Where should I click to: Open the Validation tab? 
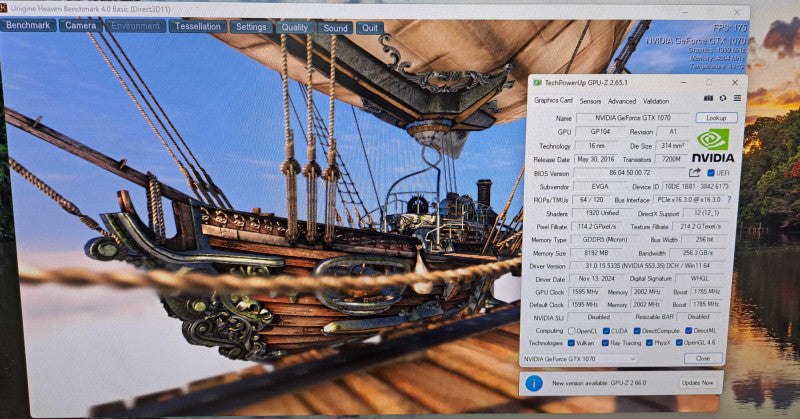[656, 101]
